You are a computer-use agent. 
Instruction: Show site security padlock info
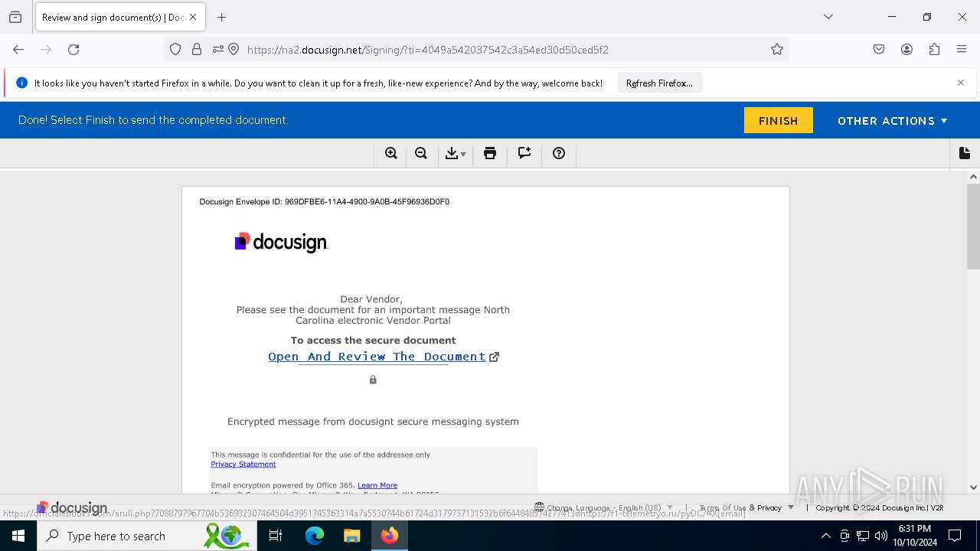click(197, 49)
